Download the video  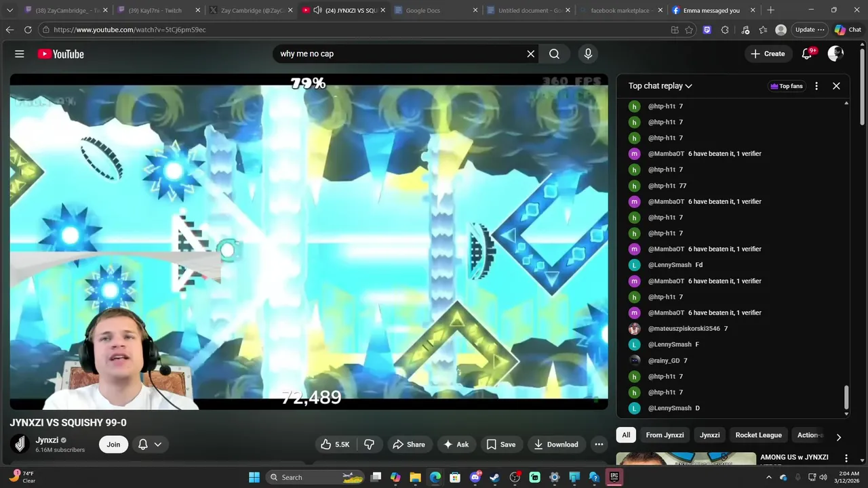556,445
